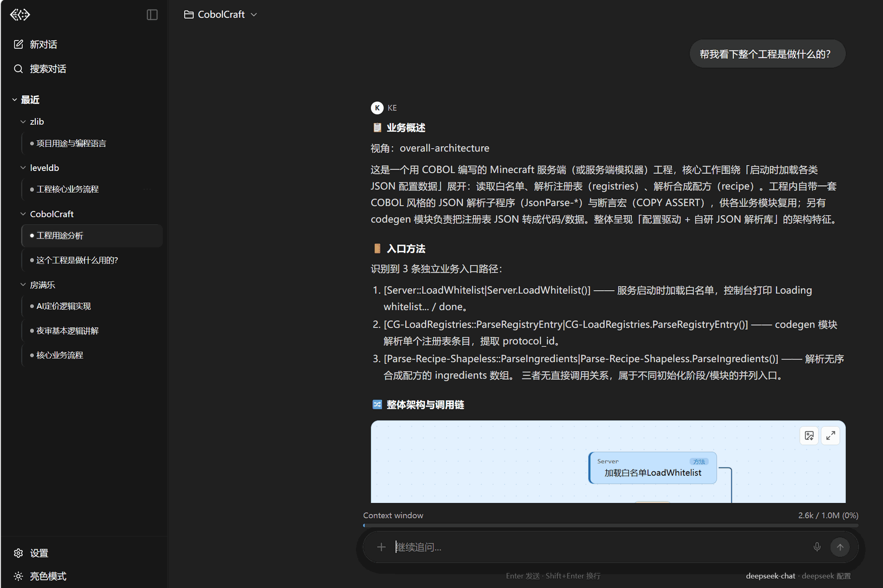Collapse the 最近 section
Viewport: 883px width, 588px height.
pyautogui.click(x=14, y=100)
